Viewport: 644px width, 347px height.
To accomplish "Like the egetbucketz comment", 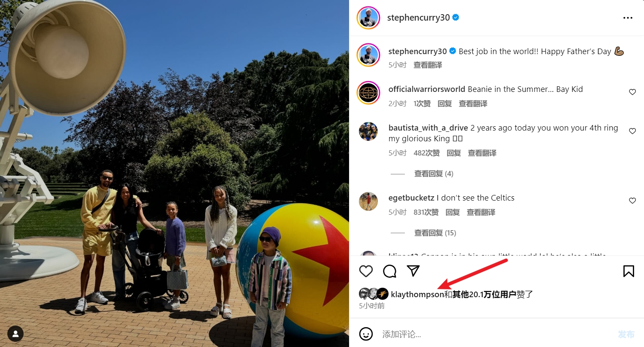I will (632, 201).
